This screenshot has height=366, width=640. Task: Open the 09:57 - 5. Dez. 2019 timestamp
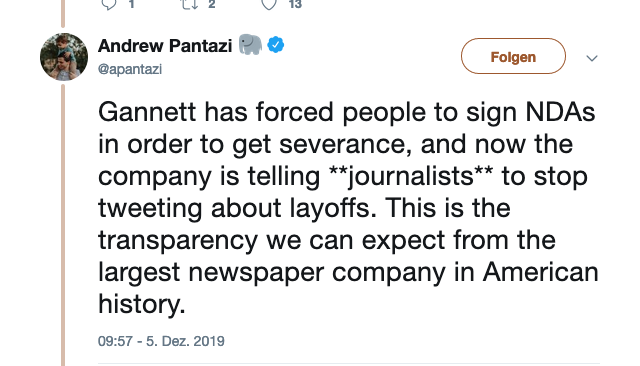click(x=161, y=341)
